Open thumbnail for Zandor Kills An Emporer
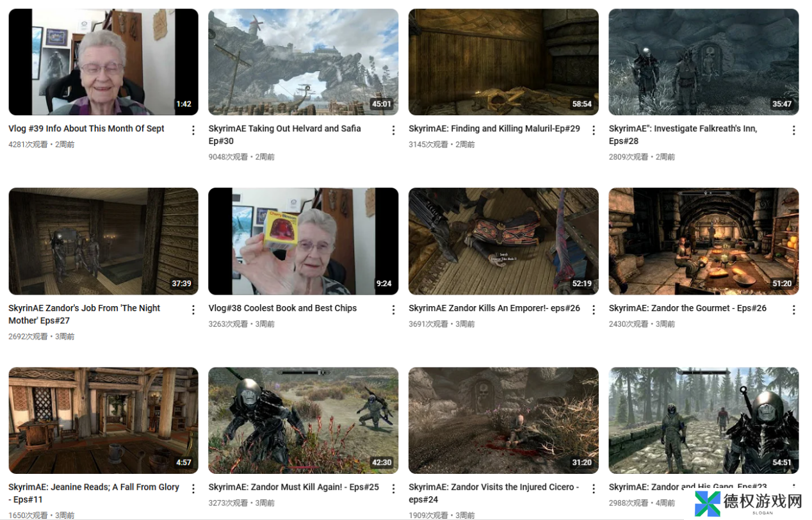 pyautogui.click(x=504, y=241)
